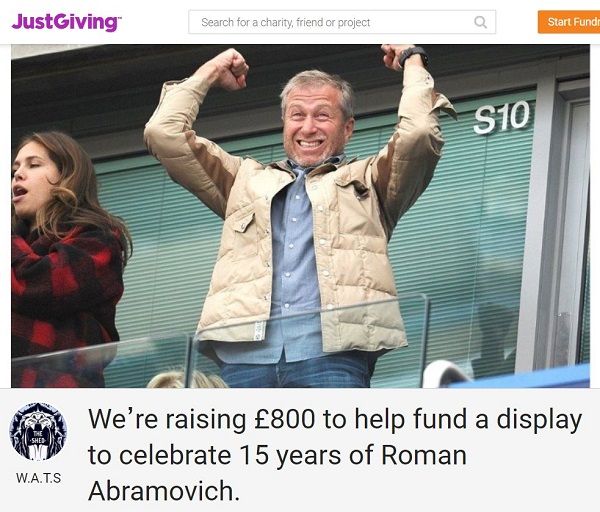
Task: Click the JustGiving logo
Action: (66, 22)
